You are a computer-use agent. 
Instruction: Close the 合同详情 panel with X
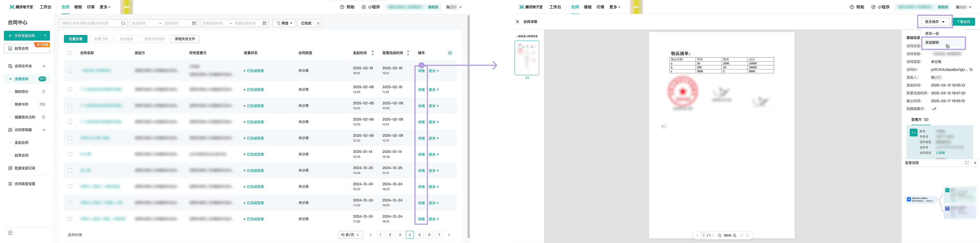click(517, 22)
